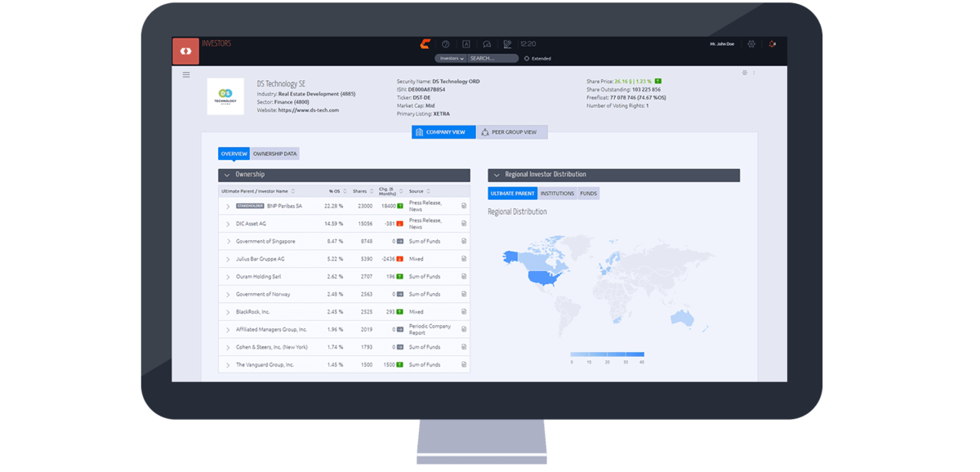
Task: Click Affiliated Managers Group, Inc. name
Action: (272, 330)
